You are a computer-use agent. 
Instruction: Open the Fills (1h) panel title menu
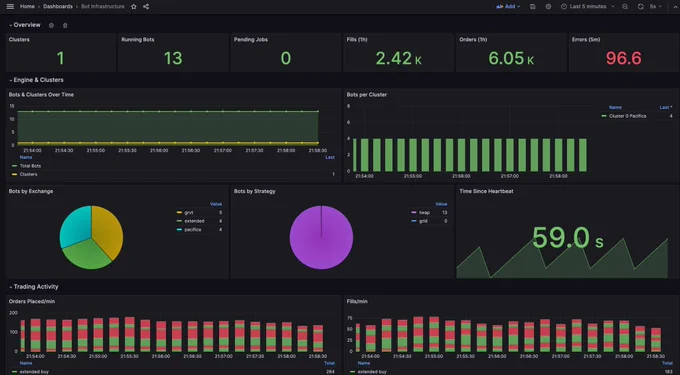tap(357, 39)
